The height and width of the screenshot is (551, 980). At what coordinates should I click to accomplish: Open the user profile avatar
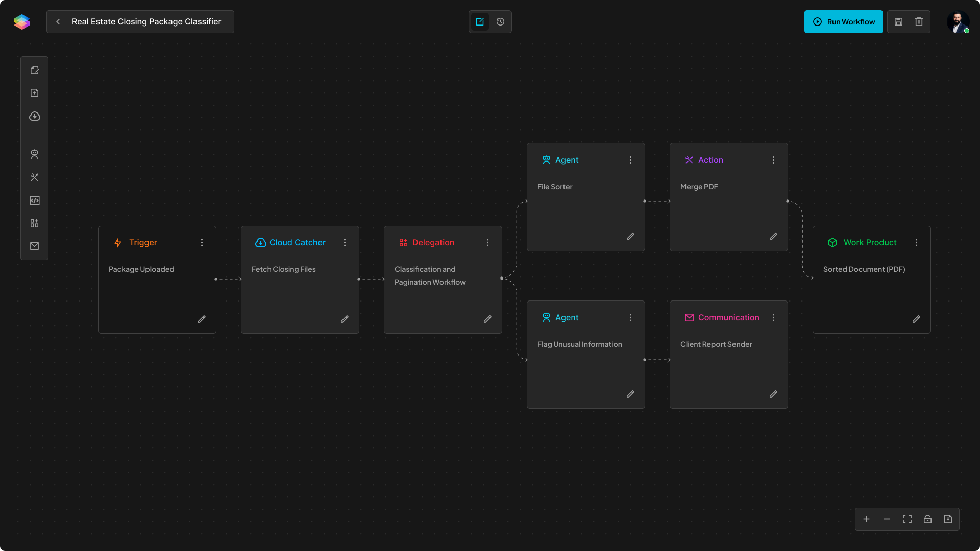tap(958, 22)
